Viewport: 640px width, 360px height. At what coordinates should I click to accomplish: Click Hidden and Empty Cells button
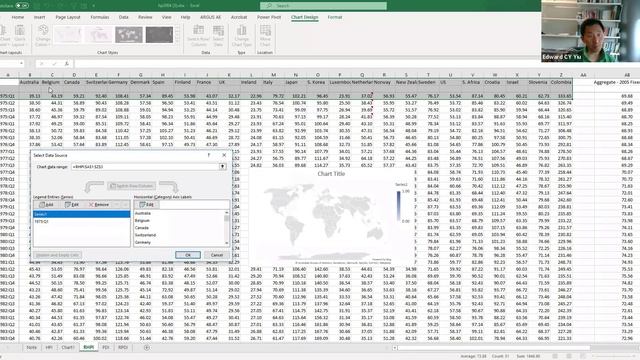pyautogui.click(x=57, y=255)
